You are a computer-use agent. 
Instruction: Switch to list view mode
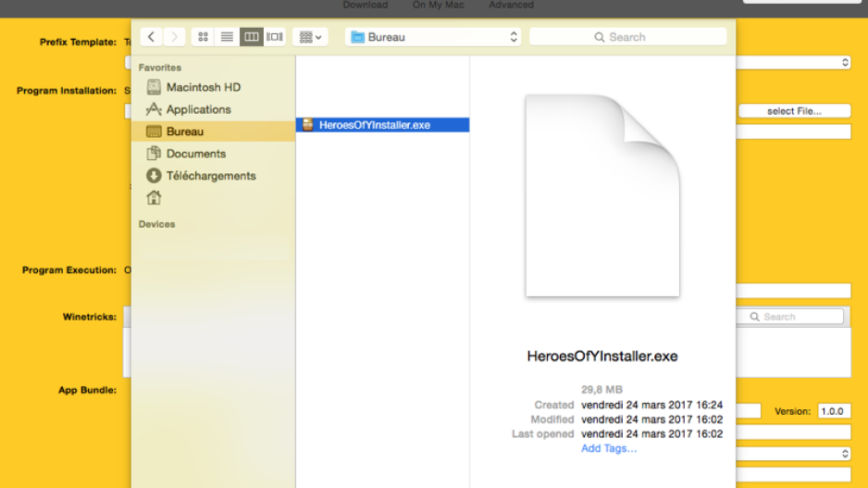pos(227,37)
